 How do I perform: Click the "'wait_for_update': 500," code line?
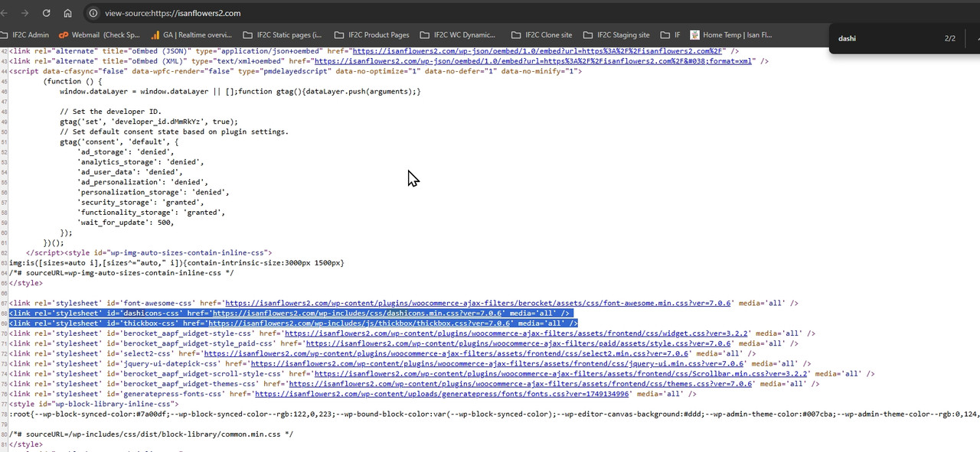(126, 223)
